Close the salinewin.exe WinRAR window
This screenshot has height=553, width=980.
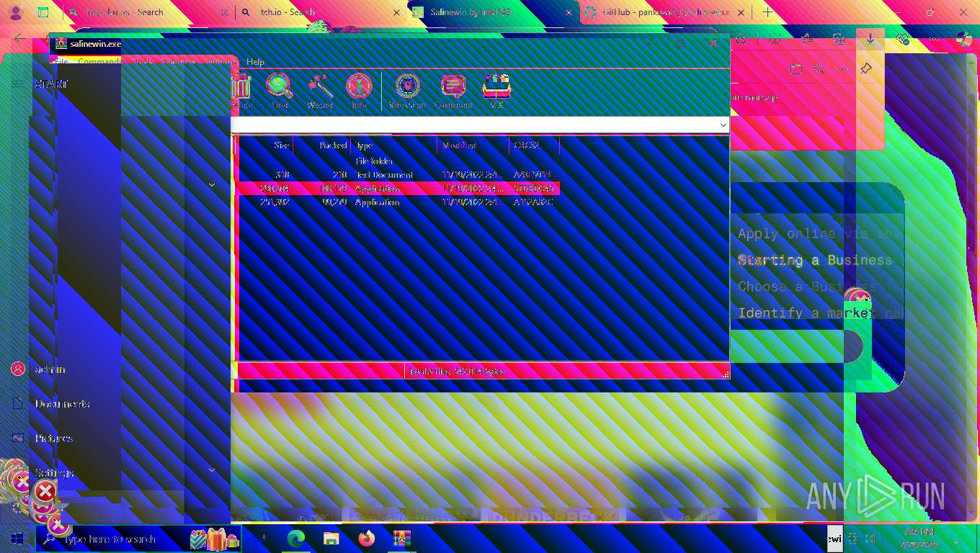713,44
